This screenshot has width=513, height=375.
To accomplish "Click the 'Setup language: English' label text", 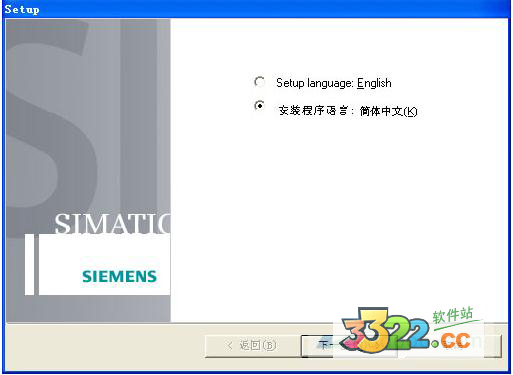I will [x=334, y=83].
